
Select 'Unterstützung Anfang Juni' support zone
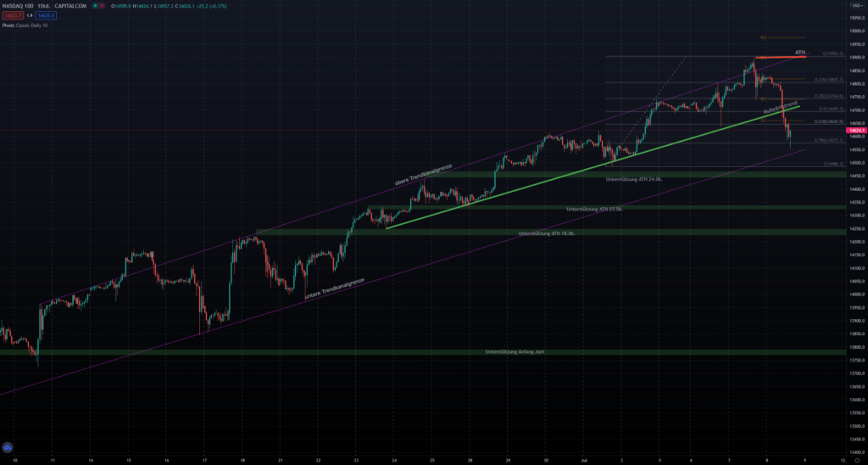pyautogui.click(x=514, y=351)
